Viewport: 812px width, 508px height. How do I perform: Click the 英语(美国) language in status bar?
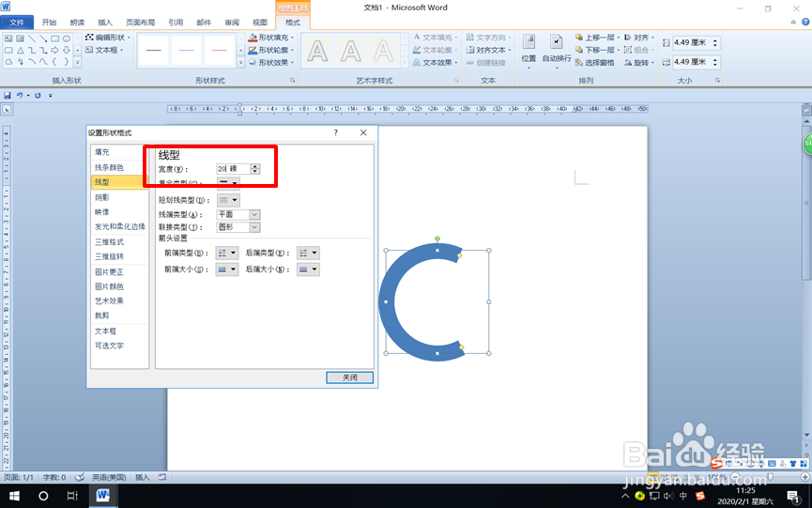(x=109, y=477)
